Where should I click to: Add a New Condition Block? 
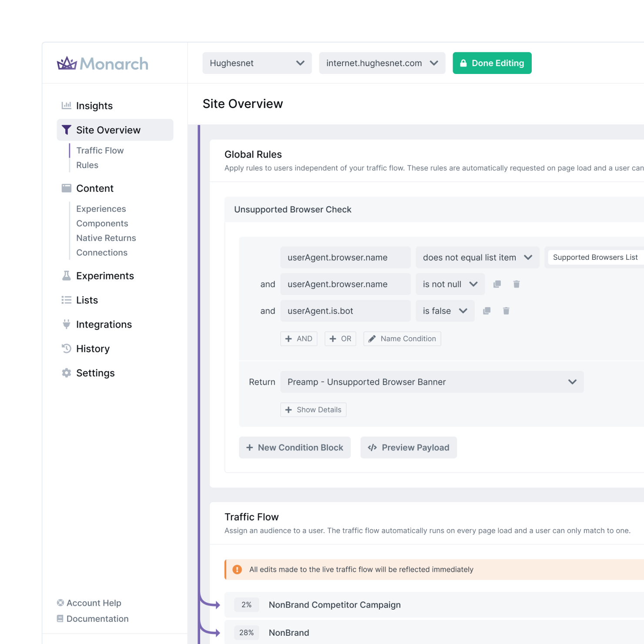click(295, 447)
